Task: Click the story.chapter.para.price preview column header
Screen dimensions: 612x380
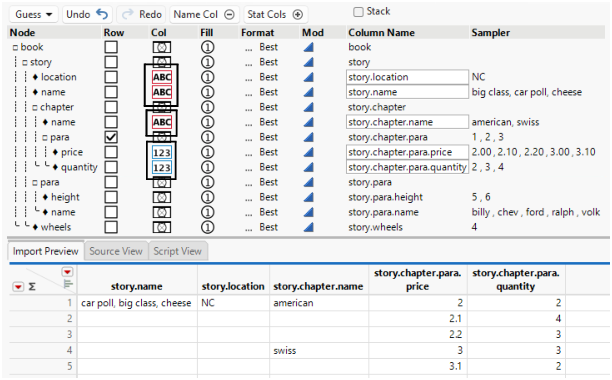Action: point(418,280)
